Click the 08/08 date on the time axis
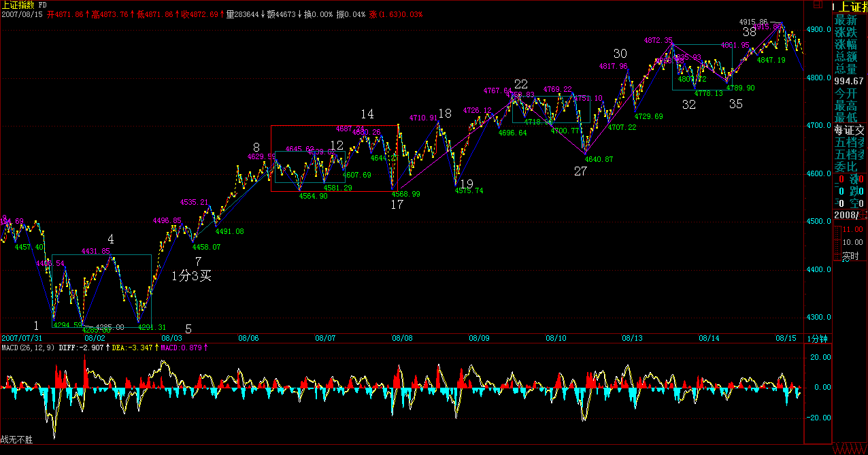Image resolution: width=868 pixels, height=455 pixels. pos(402,338)
